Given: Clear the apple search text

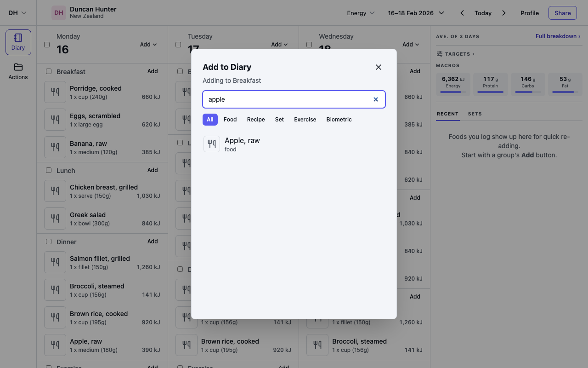Looking at the screenshot, I should [376, 99].
